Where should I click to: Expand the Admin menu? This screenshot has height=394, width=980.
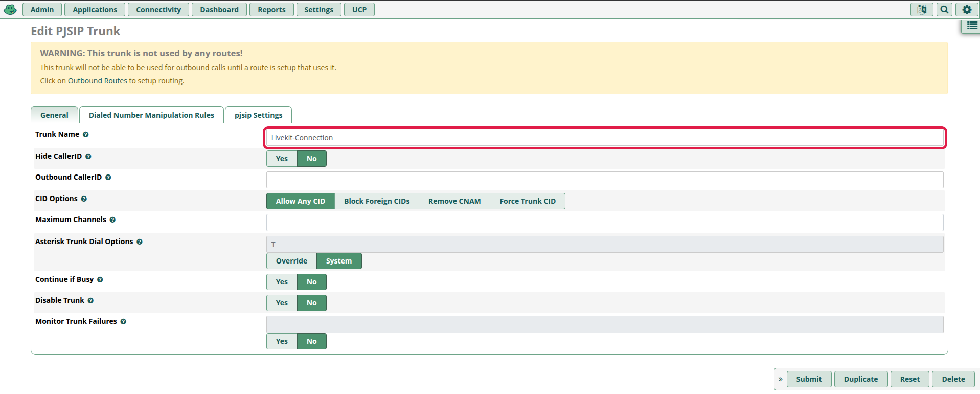coord(42,10)
